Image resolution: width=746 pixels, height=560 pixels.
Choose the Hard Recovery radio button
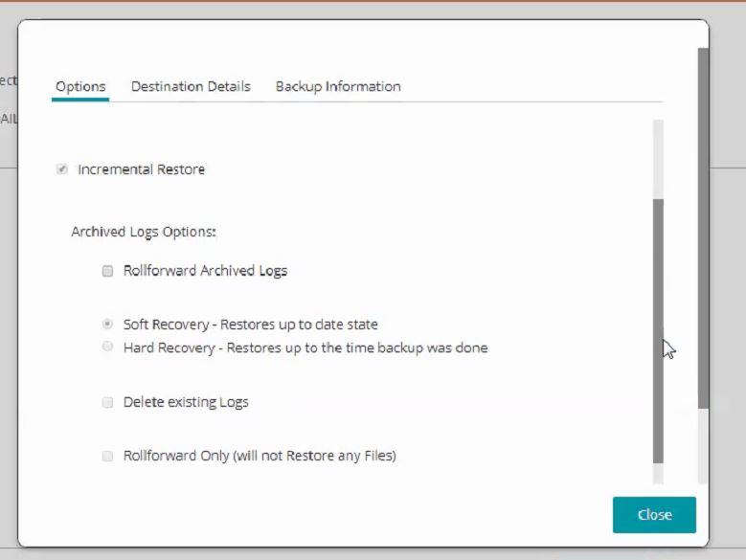pyautogui.click(x=108, y=347)
